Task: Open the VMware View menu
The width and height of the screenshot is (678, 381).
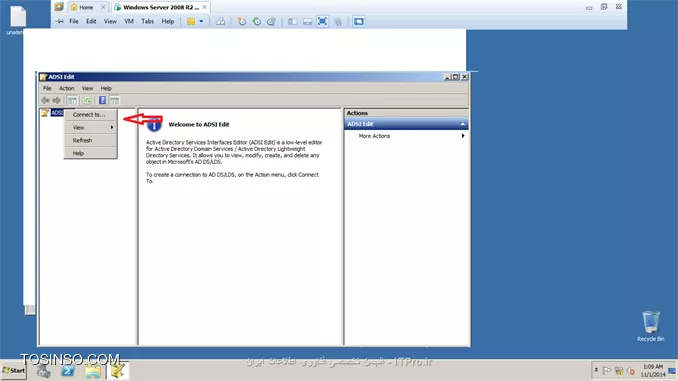Action: [x=110, y=21]
